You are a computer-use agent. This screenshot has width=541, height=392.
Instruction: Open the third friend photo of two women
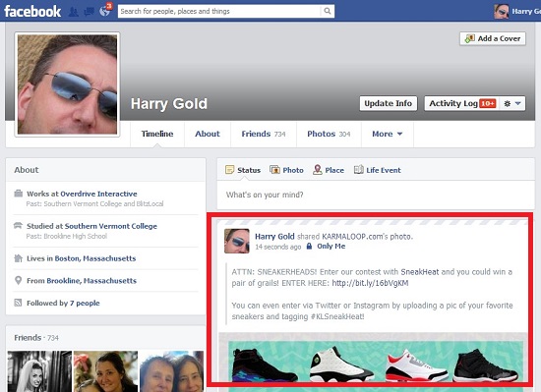[x=171, y=371]
